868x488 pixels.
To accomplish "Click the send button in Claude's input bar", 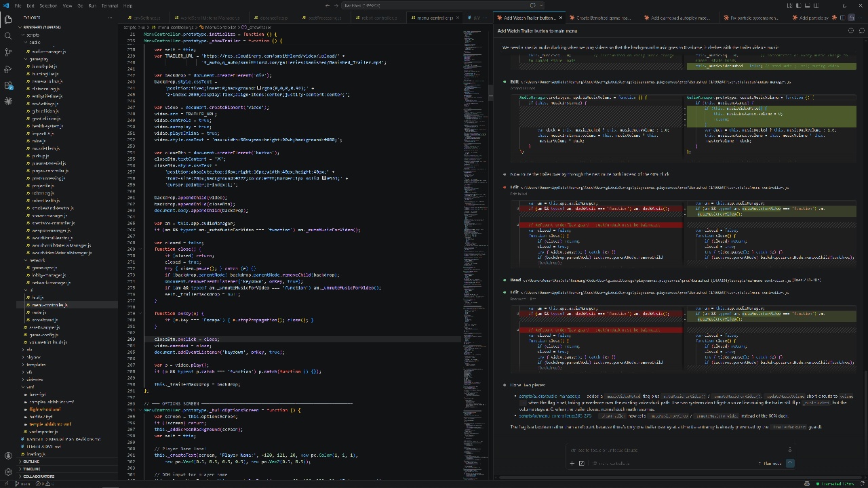I will 789,463.
